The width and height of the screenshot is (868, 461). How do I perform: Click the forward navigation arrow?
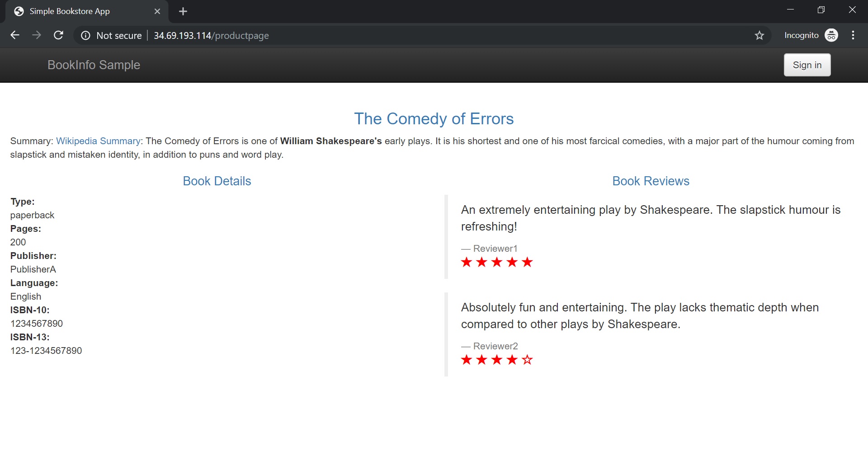coord(37,35)
